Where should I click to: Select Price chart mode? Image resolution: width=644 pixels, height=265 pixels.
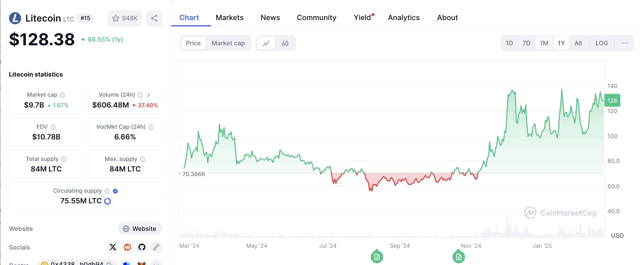tap(193, 43)
